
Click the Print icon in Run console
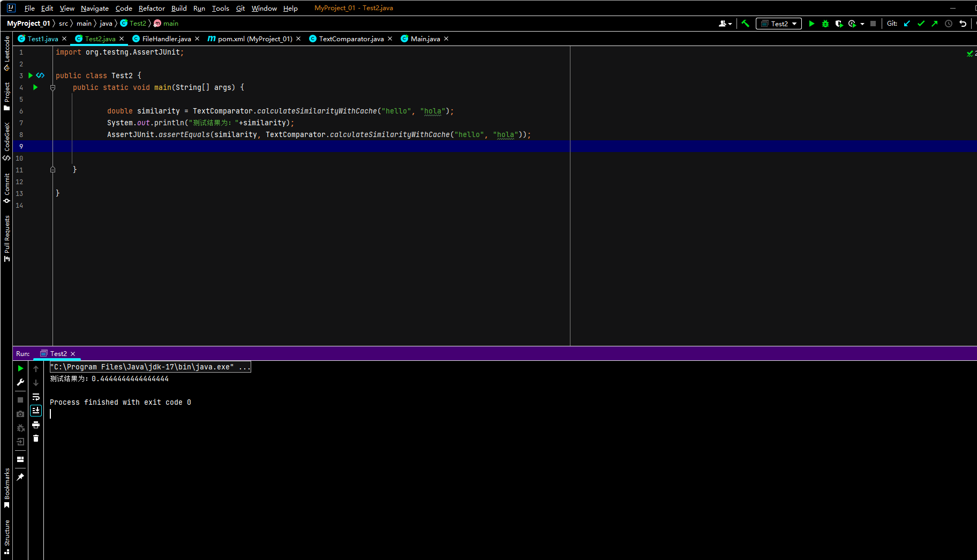(36, 425)
